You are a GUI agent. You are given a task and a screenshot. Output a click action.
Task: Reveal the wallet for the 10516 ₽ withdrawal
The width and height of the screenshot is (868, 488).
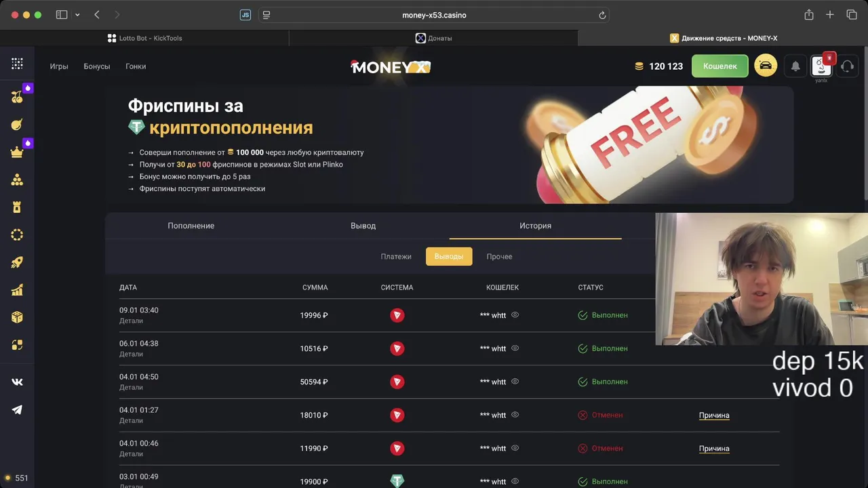pos(515,348)
